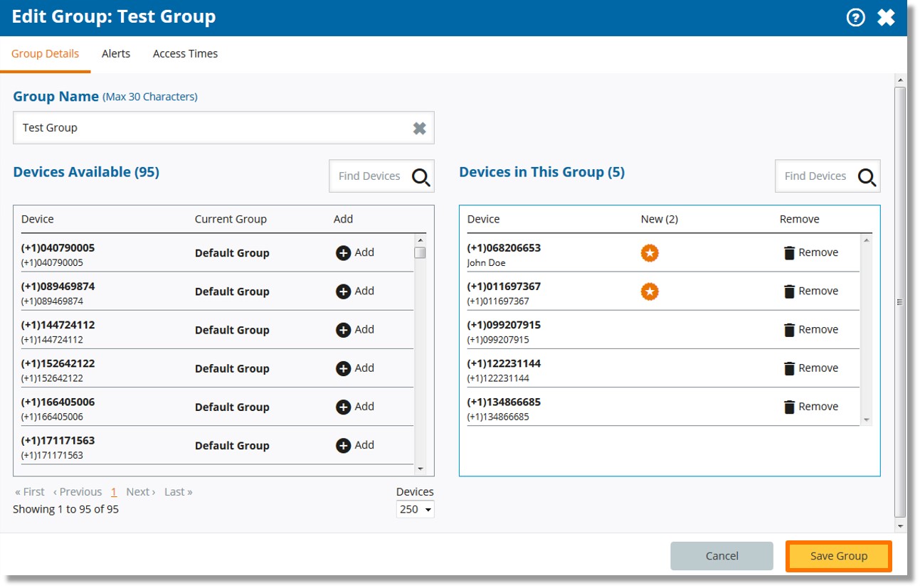The height and width of the screenshot is (588, 920).
Task: Click the dialog's main vertical scrollbar thumb
Action: pos(900,301)
